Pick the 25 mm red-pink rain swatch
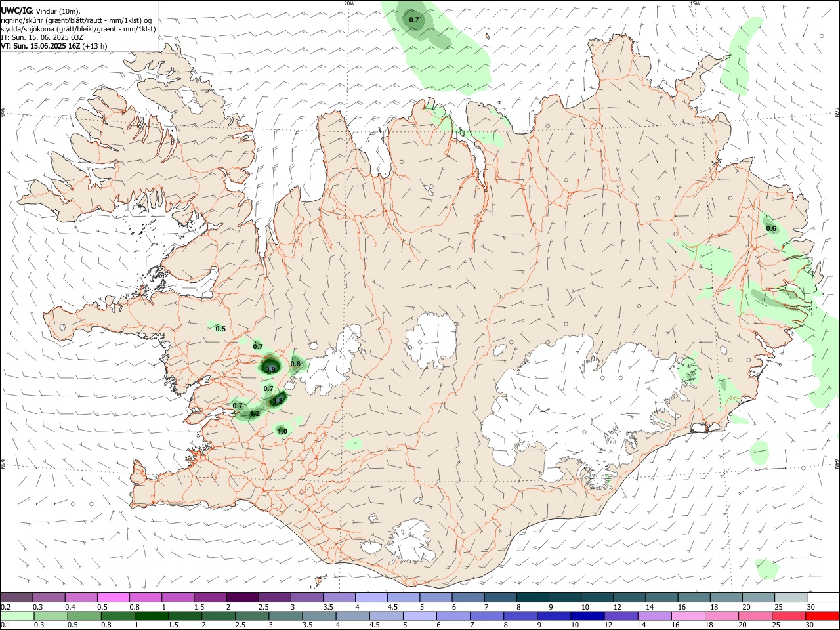This screenshot has height=630, width=840. 789,616
